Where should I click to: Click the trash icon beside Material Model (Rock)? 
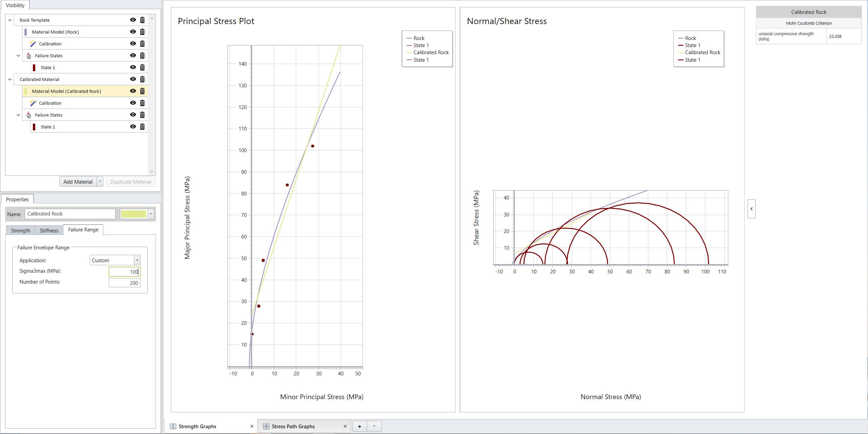[142, 32]
